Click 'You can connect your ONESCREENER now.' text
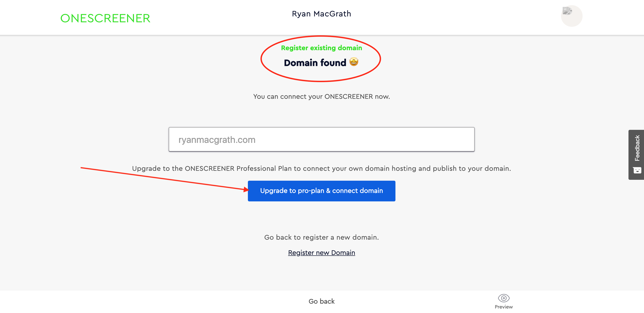Screen dimensions: 644x313 [321, 97]
